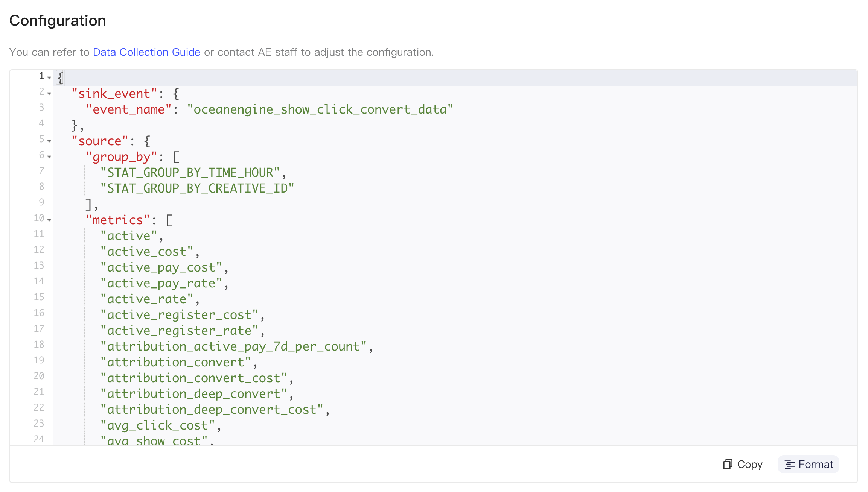This screenshot has width=868, height=492.
Task: Click the "metrics" key text
Action: (x=118, y=220)
